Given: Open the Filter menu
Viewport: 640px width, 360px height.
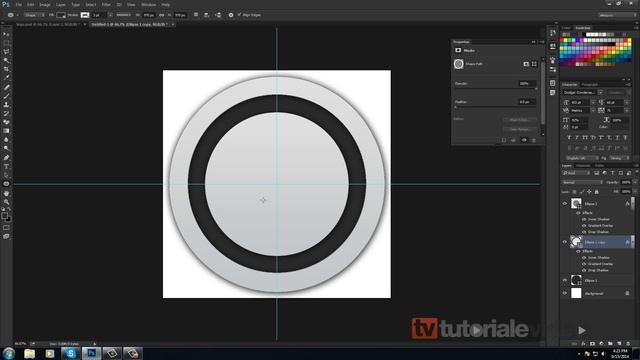Looking at the screenshot, I should click(x=106, y=4).
